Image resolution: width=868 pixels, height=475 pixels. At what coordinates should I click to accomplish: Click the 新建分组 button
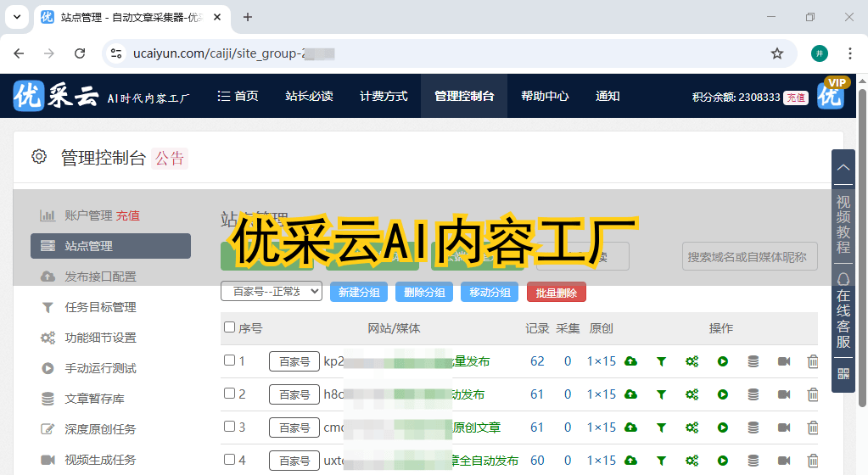tap(359, 292)
